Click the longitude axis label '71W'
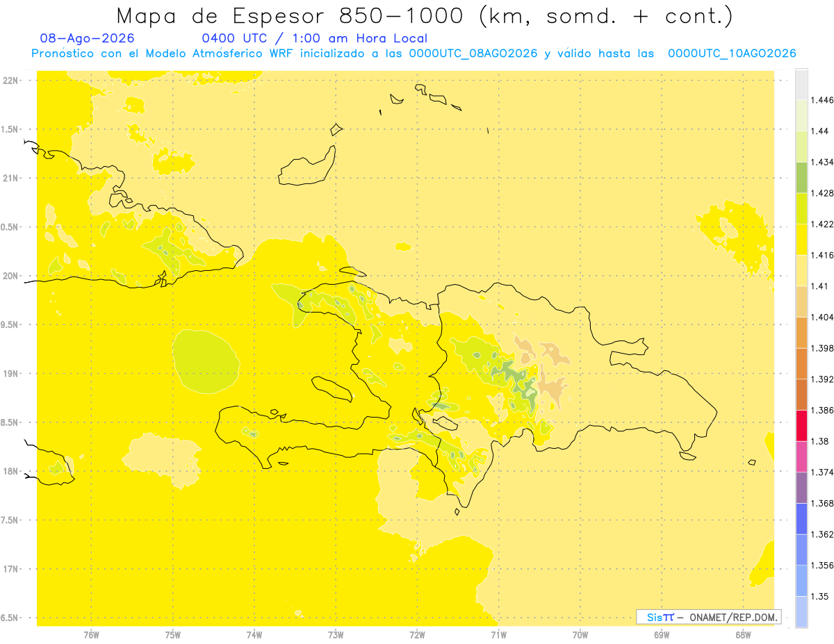 498,634
